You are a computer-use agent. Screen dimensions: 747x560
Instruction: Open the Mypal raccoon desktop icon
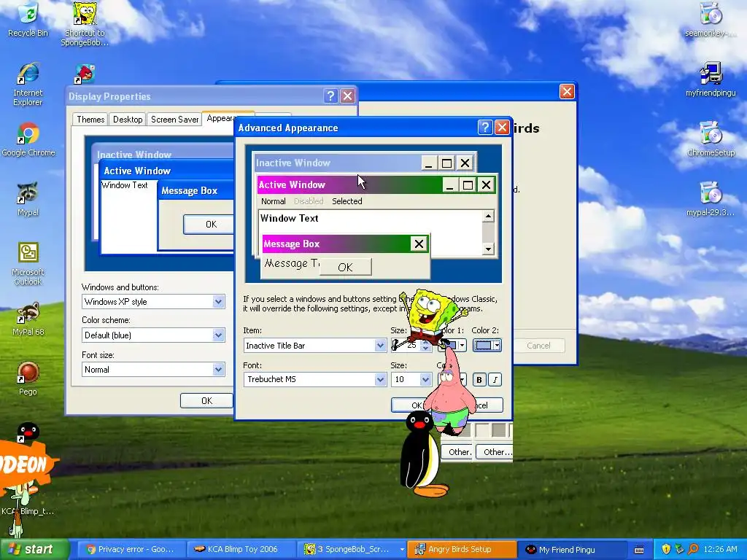click(28, 199)
